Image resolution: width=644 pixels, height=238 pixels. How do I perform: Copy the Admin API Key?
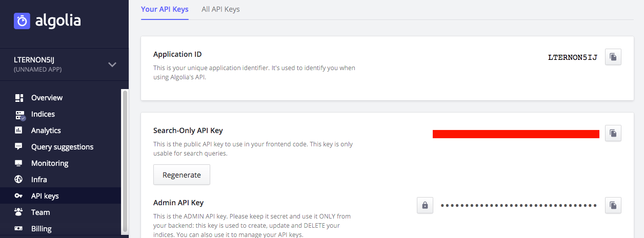(613, 205)
